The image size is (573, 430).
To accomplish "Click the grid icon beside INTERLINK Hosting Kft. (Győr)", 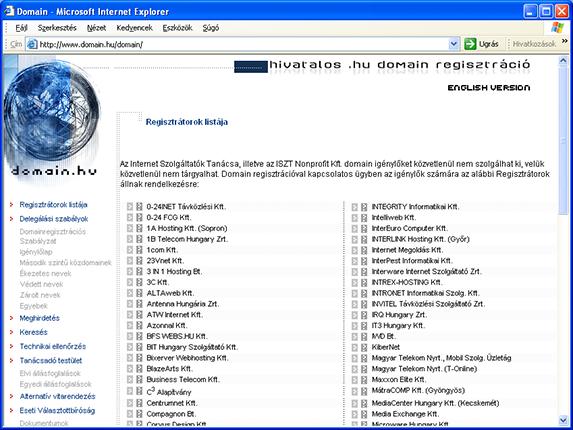I will [364, 239].
